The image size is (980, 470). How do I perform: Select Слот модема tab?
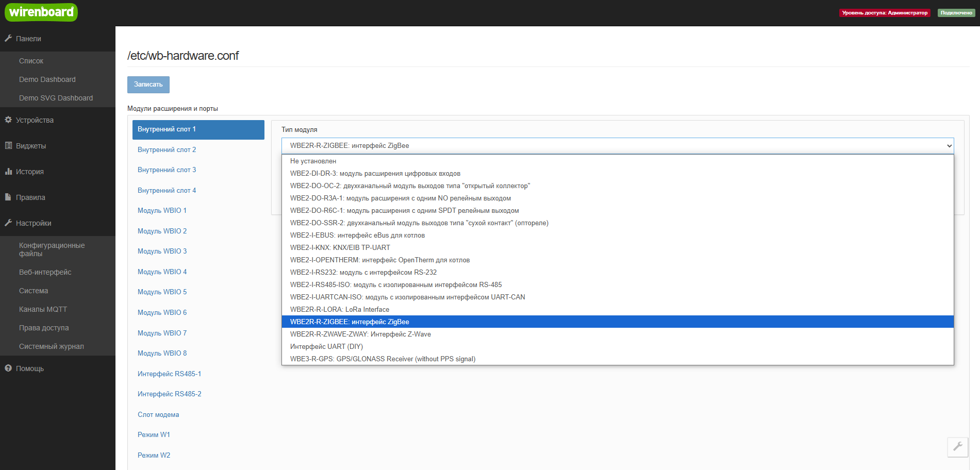pos(198,415)
